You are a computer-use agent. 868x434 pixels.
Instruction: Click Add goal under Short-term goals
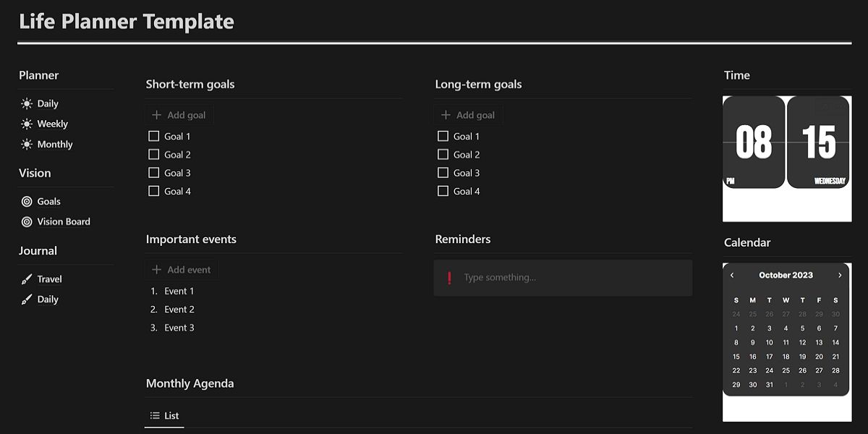(179, 114)
